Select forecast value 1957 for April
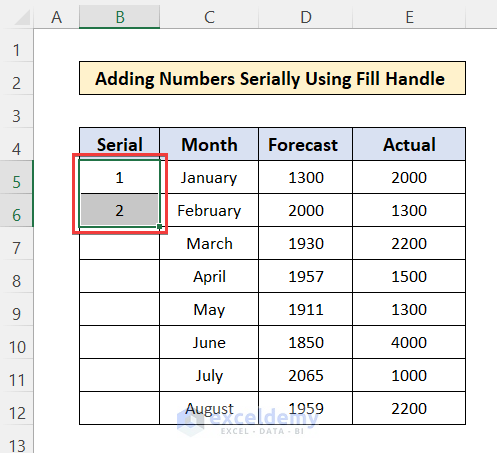Viewport: 497px width, 453px height. 306,276
